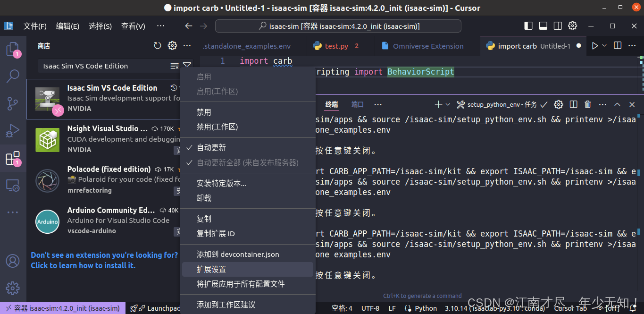Toggle the secondary side bar layout

(x=558, y=26)
